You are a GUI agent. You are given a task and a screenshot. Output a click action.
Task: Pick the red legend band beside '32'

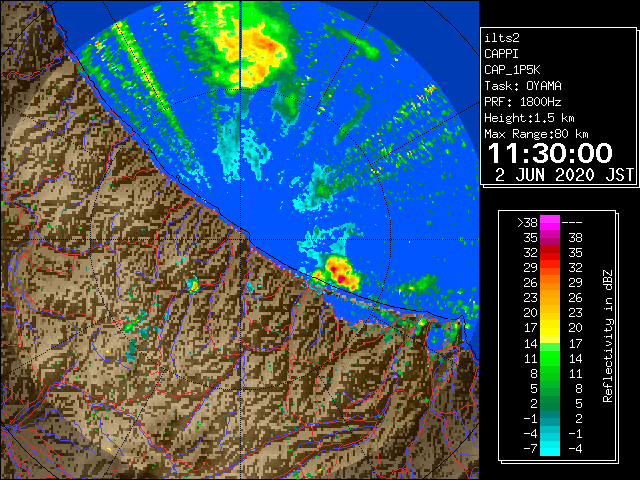(x=550, y=253)
